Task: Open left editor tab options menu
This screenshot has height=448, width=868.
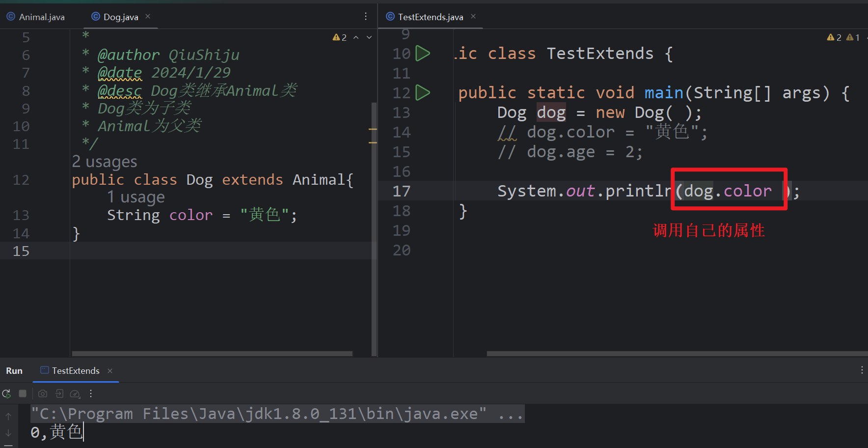Action: [366, 17]
